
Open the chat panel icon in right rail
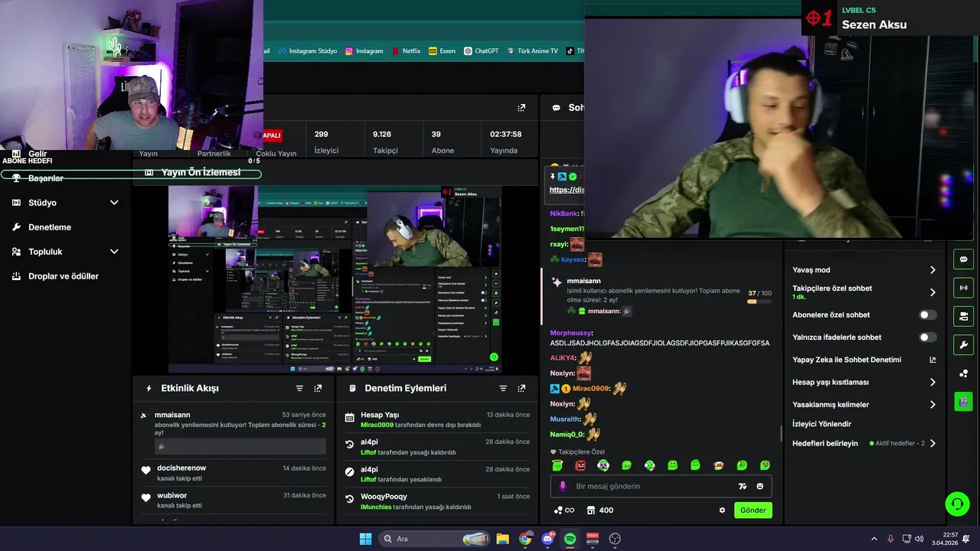coord(963,259)
